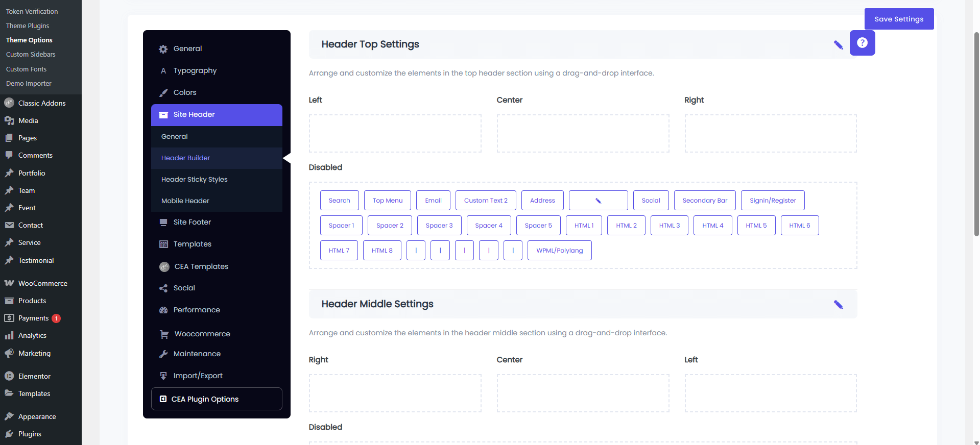Select the Search header element chip

[339, 201]
